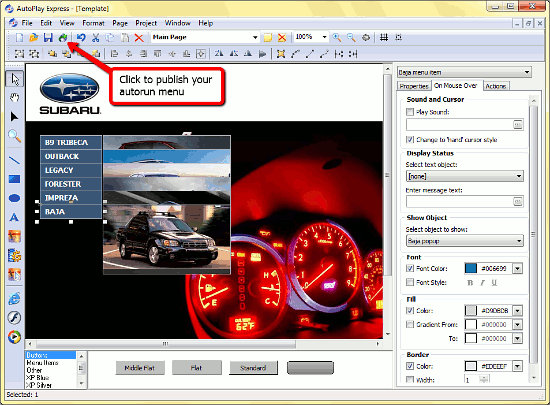Open the fill color #D9D8D8 dropdown arrow

click(x=518, y=311)
